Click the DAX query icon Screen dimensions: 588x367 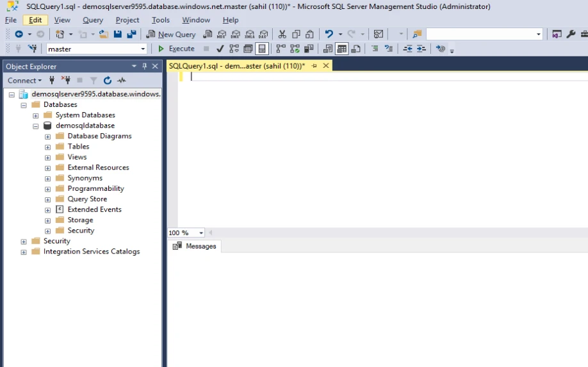(263, 34)
